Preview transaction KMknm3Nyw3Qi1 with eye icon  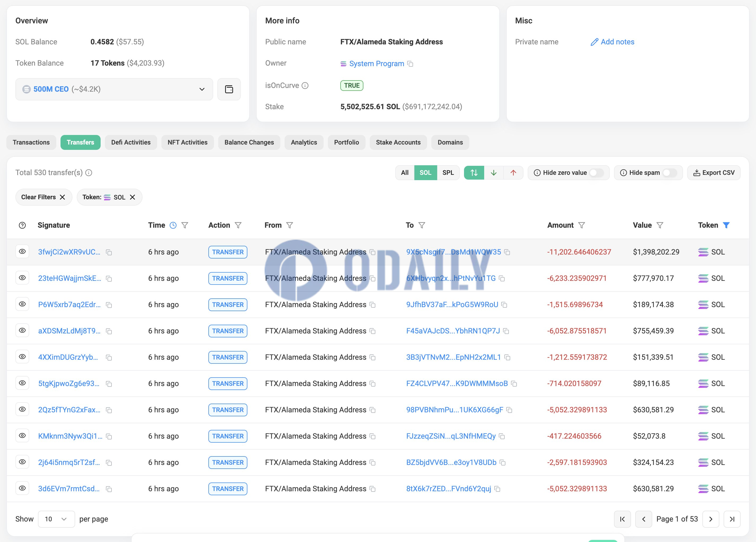click(22, 436)
